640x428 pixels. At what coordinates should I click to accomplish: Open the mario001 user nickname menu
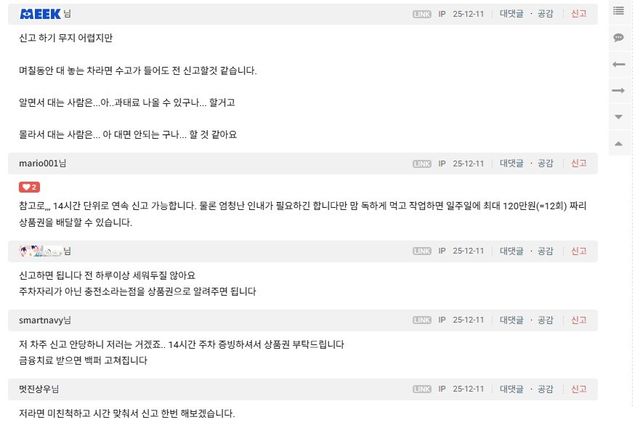[42, 163]
